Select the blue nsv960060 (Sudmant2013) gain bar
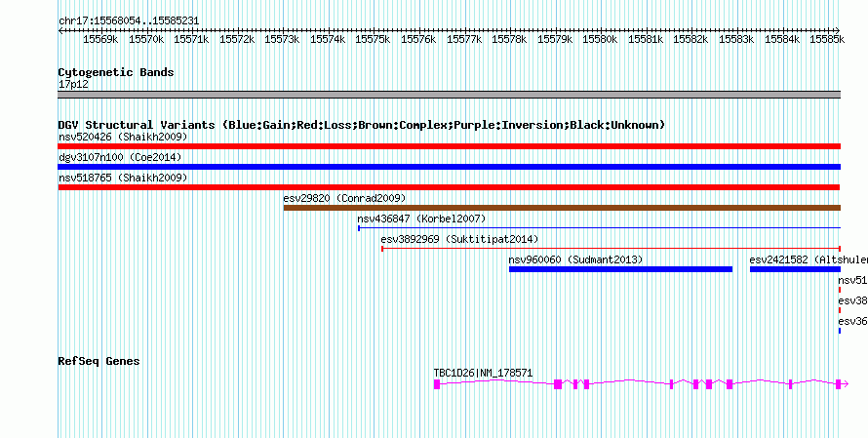Screen dimensions: 868x438 (x=620, y=269)
